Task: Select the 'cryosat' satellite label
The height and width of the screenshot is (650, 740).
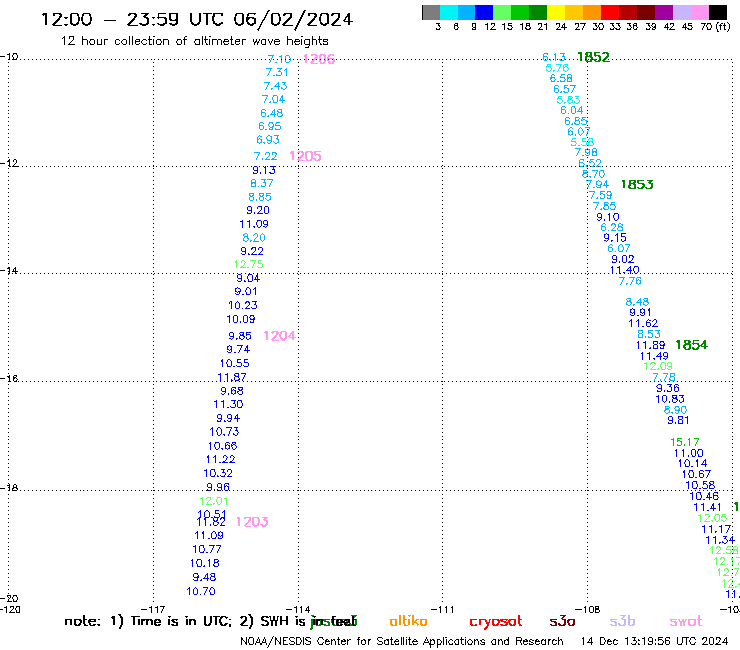Action: click(x=496, y=622)
